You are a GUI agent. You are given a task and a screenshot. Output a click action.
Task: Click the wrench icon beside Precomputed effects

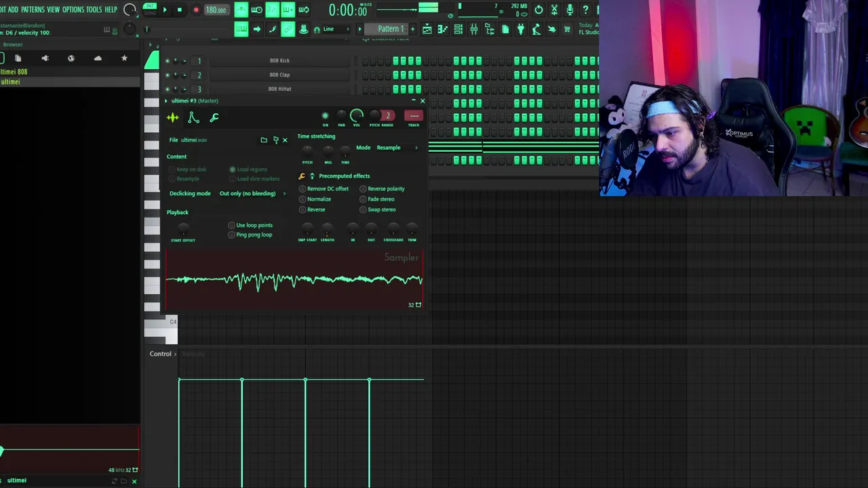[302, 176]
